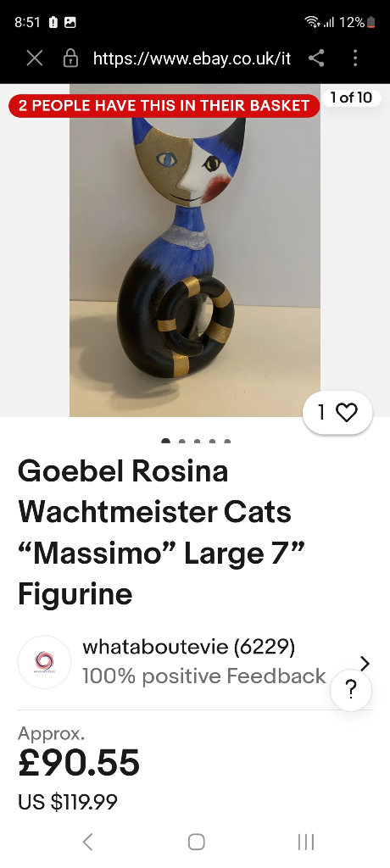
Task: Tap the second image pagination dot
Action: [181, 441]
